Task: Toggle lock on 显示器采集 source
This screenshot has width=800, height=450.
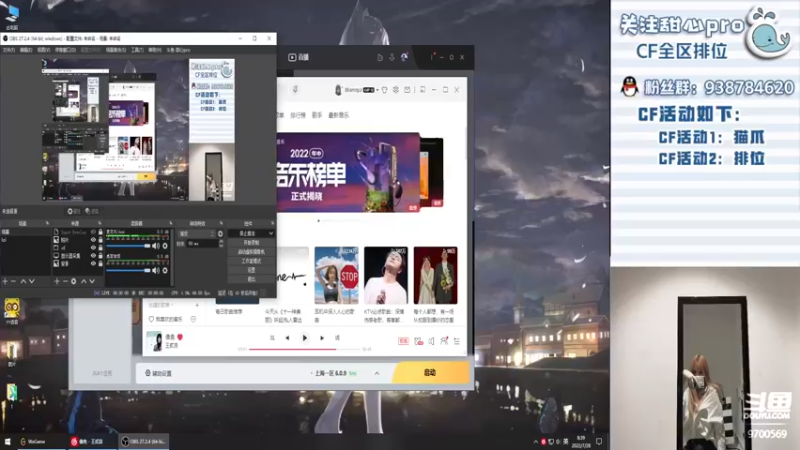Action: coord(101,256)
